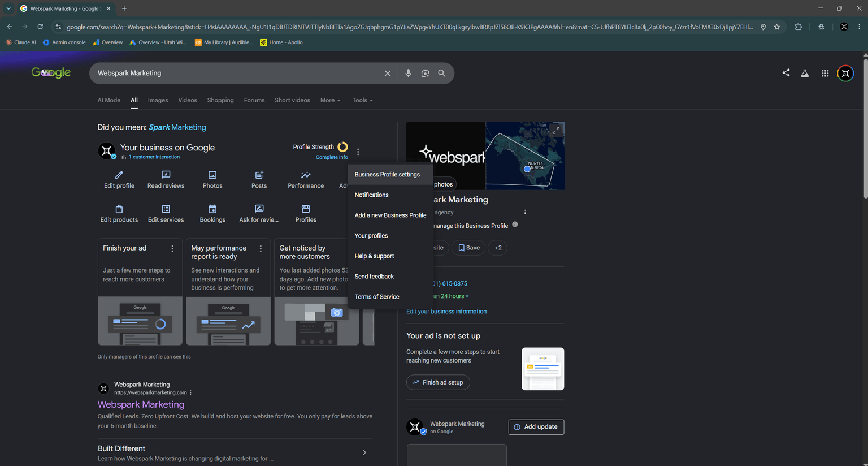Open Edit services list icon
Screen dimensions: 868x466
point(166,209)
